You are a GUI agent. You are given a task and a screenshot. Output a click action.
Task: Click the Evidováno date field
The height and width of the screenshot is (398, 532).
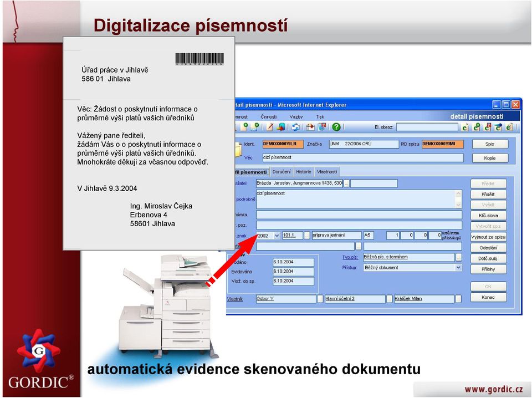tap(293, 272)
